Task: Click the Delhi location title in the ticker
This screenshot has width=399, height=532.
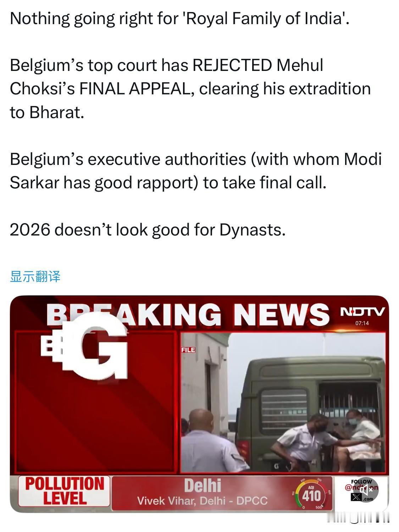Action: [203, 485]
